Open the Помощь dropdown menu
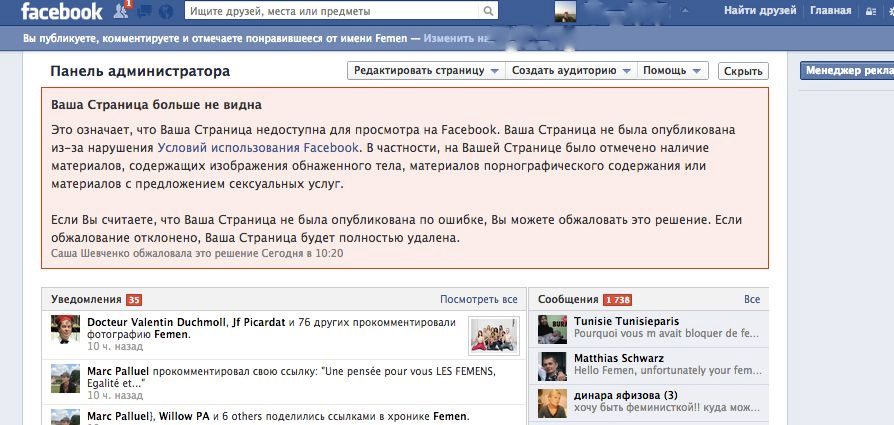Image resolution: width=894 pixels, height=425 pixels. pyautogui.click(x=672, y=71)
